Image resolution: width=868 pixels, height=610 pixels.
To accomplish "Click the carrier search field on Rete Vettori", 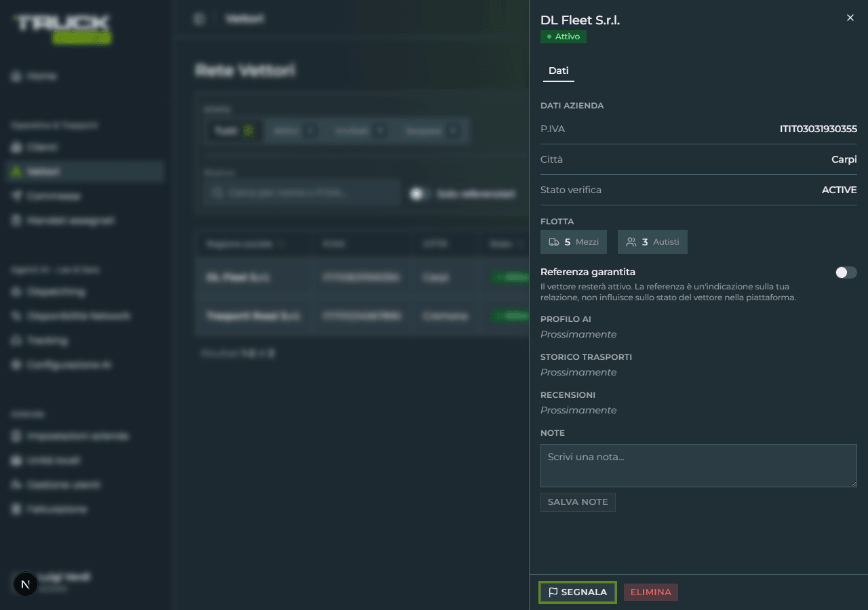I will (x=302, y=193).
